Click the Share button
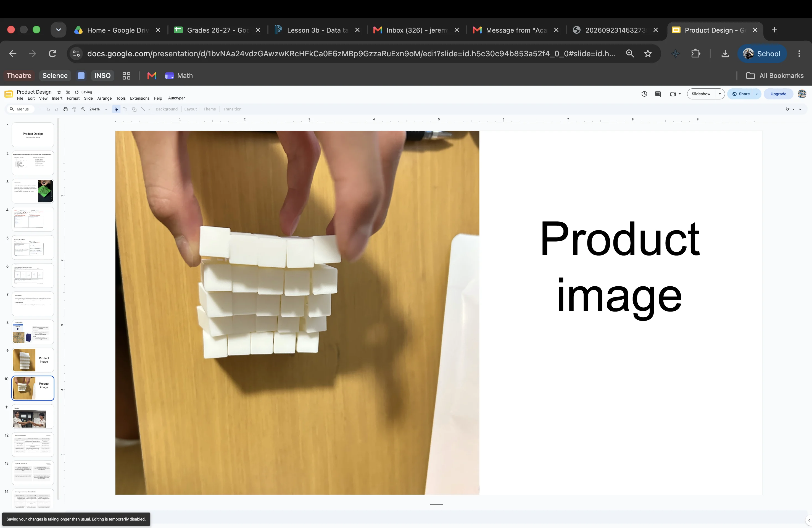 click(740, 94)
